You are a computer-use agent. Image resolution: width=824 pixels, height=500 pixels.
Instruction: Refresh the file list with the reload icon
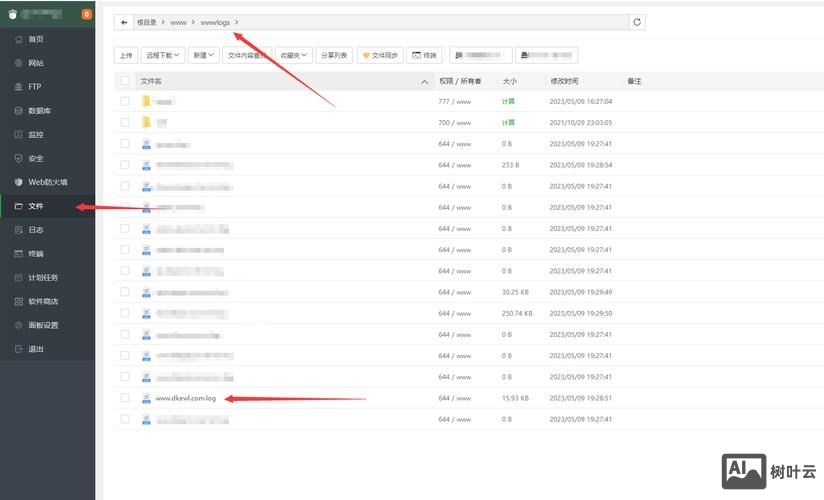coord(637,22)
